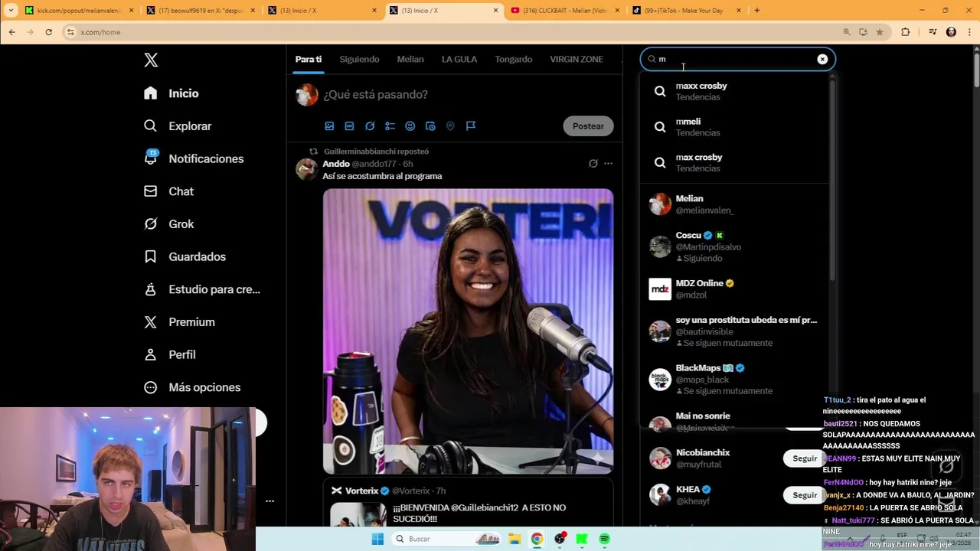Select max crosby search suggestion

point(735,162)
